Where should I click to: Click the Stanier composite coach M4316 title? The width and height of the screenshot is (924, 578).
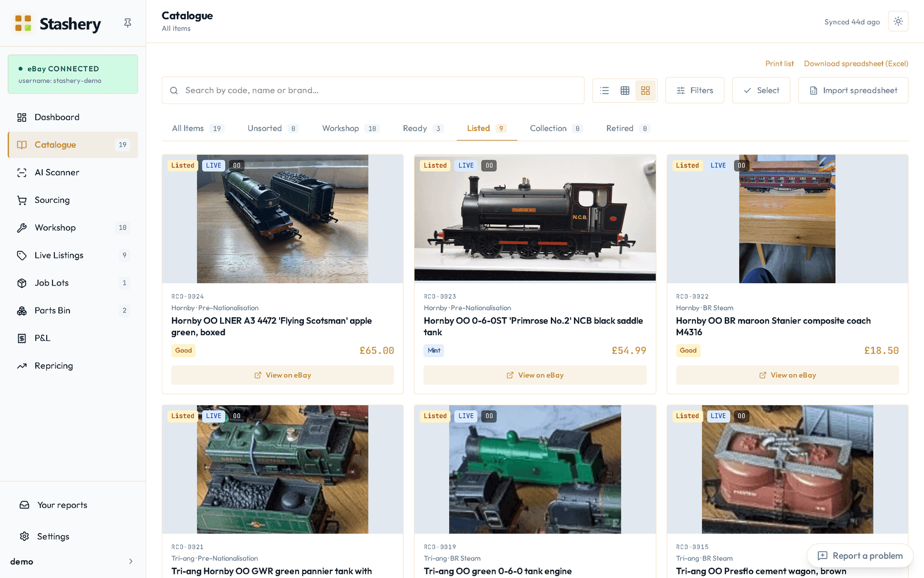tap(773, 327)
